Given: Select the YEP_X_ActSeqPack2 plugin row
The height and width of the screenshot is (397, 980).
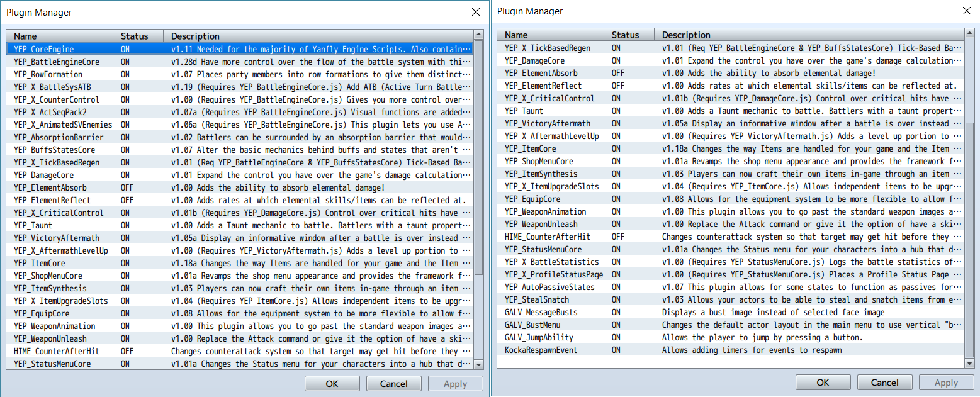Looking at the screenshot, I should tap(240, 112).
